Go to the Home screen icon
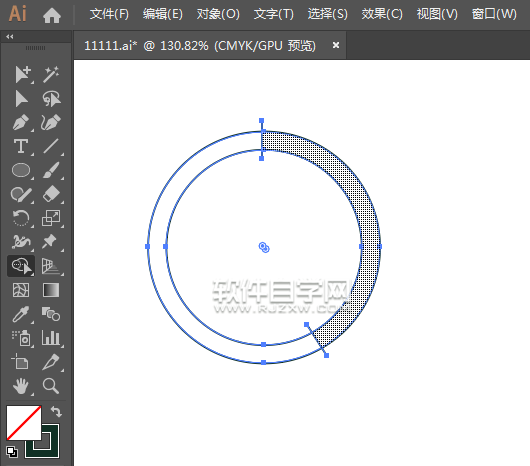Viewport: 530px width, 466px height. [52, 15]
